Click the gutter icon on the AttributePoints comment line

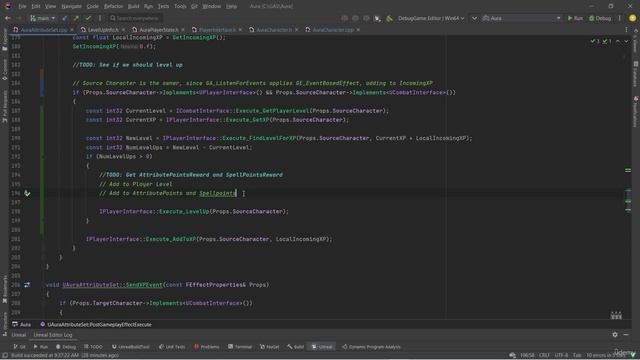point(27,193)
